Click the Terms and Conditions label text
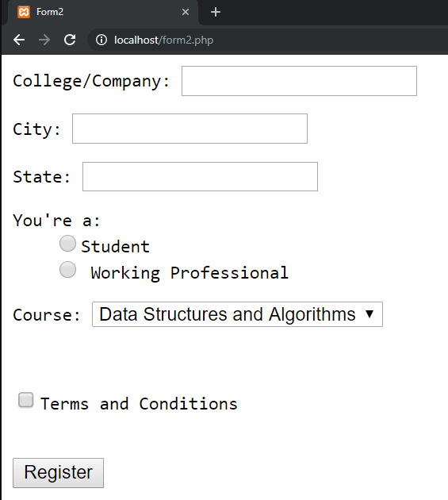This screenshot has width=448, height=500. tap(139, 404)
